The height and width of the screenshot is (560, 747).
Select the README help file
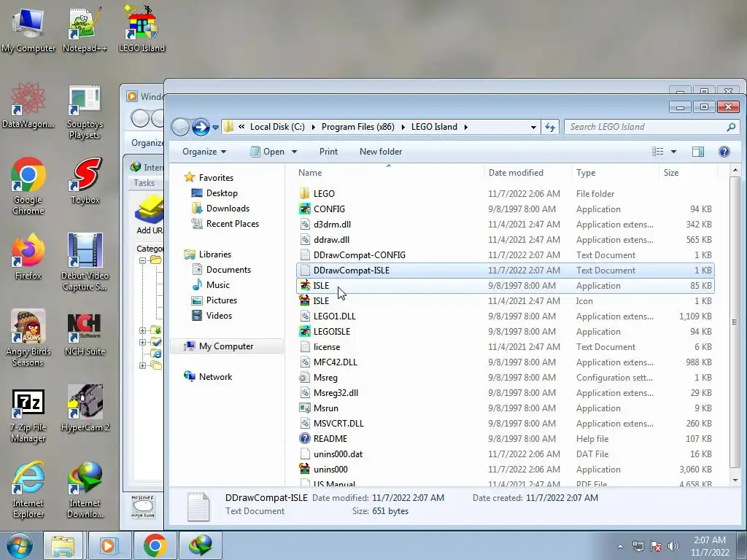click(x=505, y=438)
